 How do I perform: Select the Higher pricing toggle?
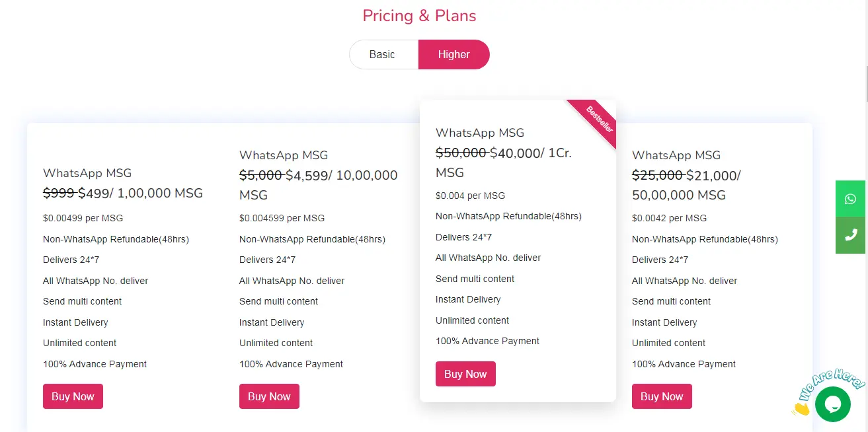(454, 55)
